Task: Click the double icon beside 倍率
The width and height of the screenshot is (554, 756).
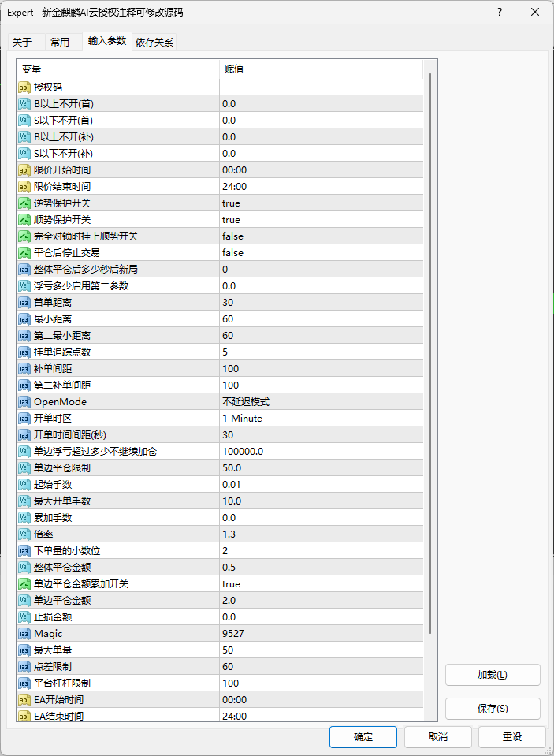Action: [x=24, y=534]
